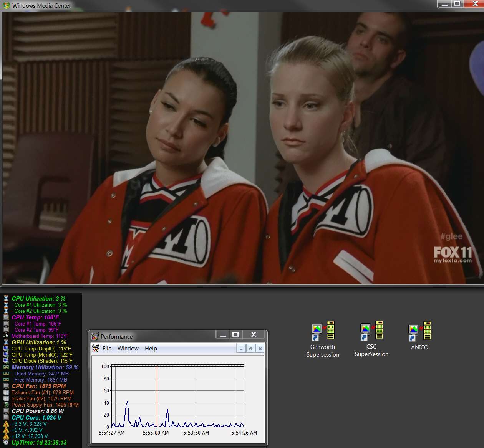The image size is (484, 448).
Task: Click the Performance document icon beside File
Action: point(96,348)
